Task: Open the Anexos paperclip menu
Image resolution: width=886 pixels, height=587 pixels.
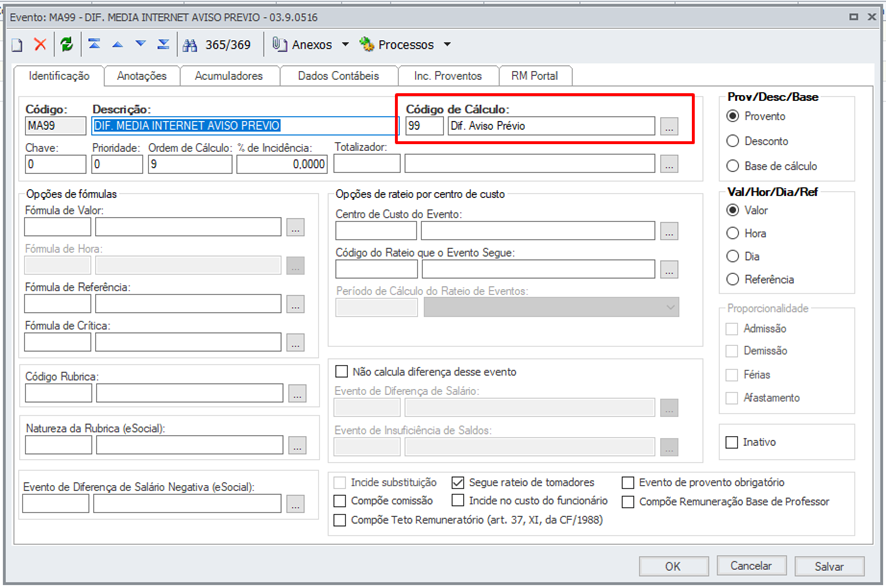Action: pos(302,45)
